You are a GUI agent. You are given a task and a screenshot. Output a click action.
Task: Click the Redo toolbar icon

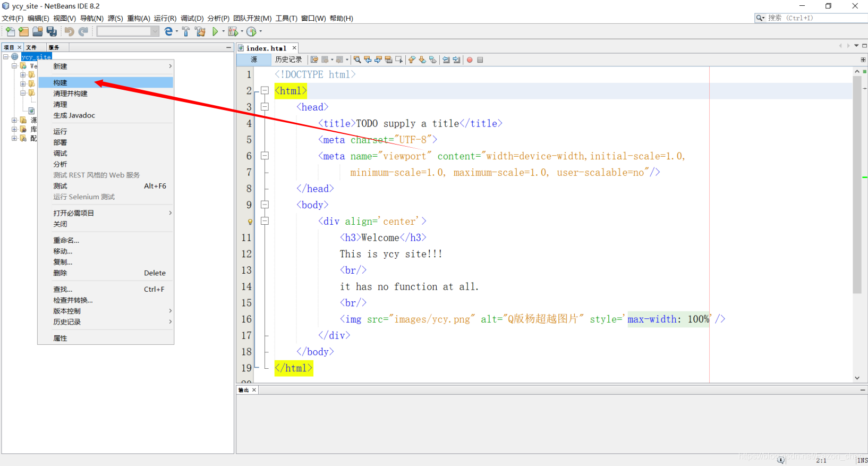(83, 32)
